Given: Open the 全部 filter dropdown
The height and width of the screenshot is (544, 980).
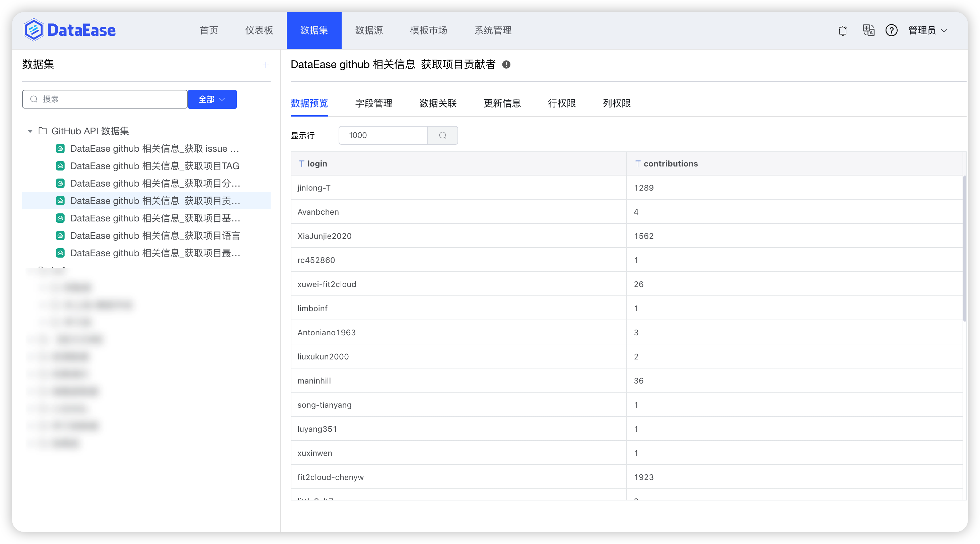Looking at the screenshot, I should [x=212, y=99].
